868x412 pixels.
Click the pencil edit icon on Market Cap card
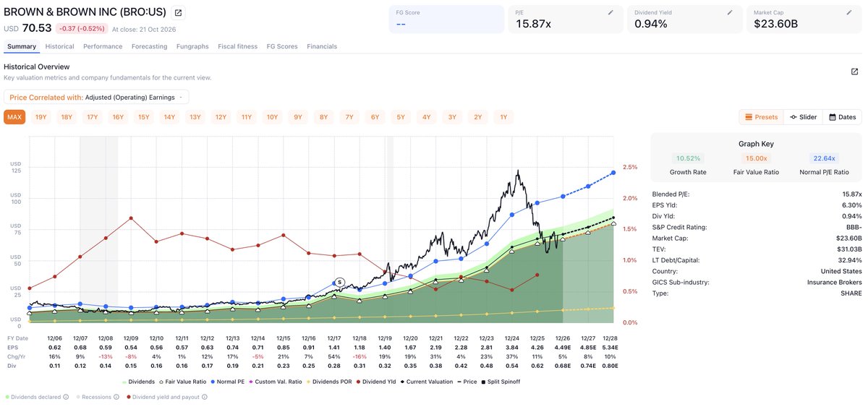849,12
